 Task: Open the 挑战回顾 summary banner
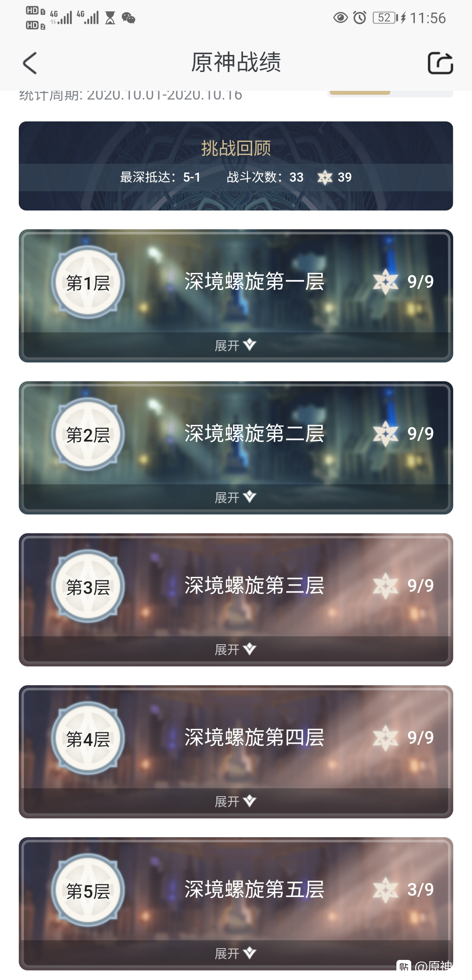[236, 166]
